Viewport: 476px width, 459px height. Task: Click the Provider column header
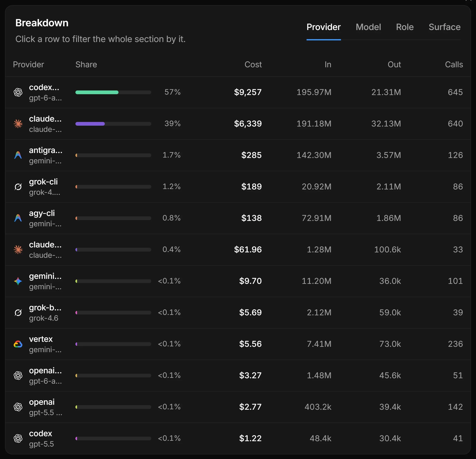(x=28, y=64)
